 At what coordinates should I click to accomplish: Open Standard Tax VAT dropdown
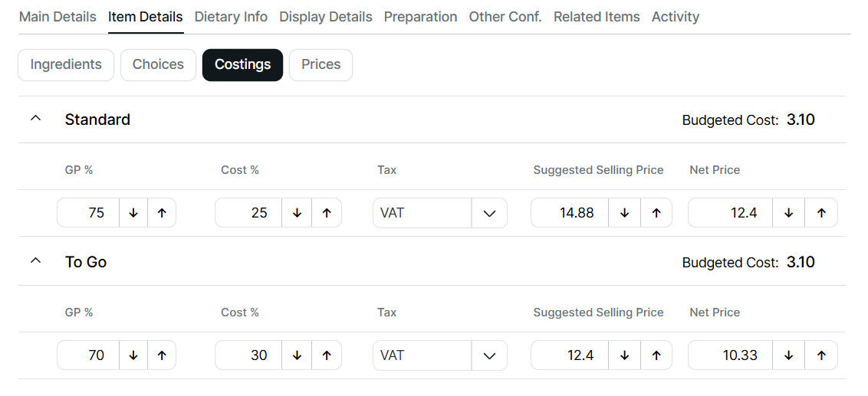pyautogui.click(x=490, y=213)
